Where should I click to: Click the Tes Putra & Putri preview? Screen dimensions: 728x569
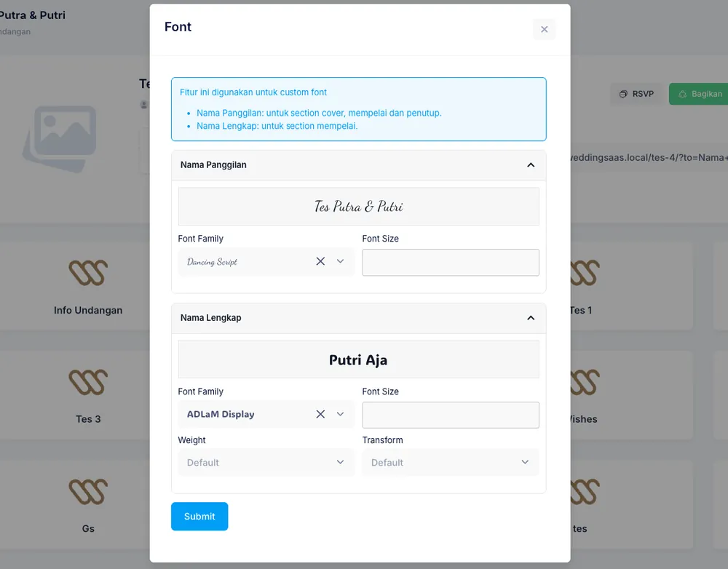coord(358,207)
